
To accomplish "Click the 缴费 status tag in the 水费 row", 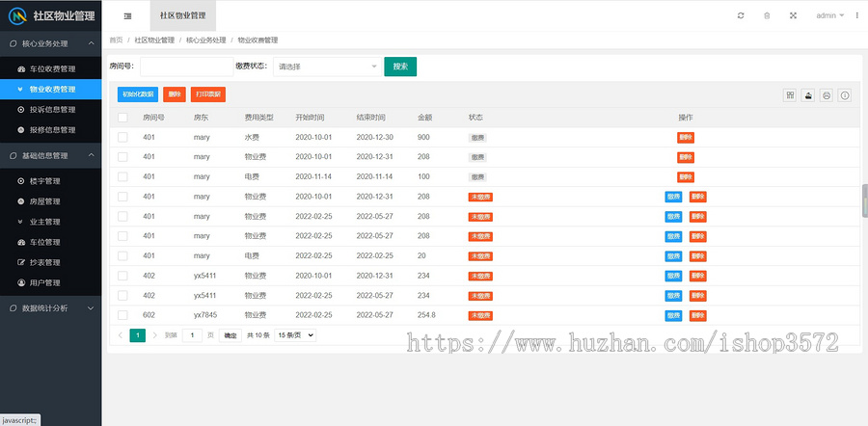I will (x=477, y=138).
